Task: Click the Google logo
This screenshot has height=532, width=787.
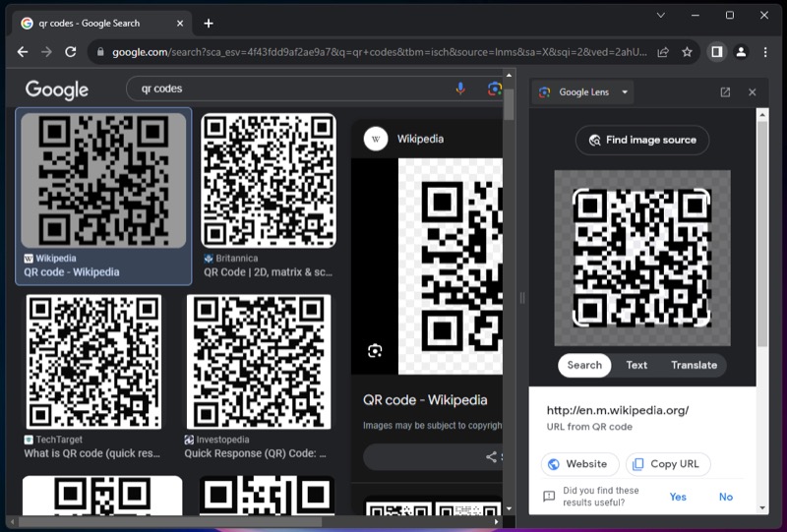Action: 57,89
